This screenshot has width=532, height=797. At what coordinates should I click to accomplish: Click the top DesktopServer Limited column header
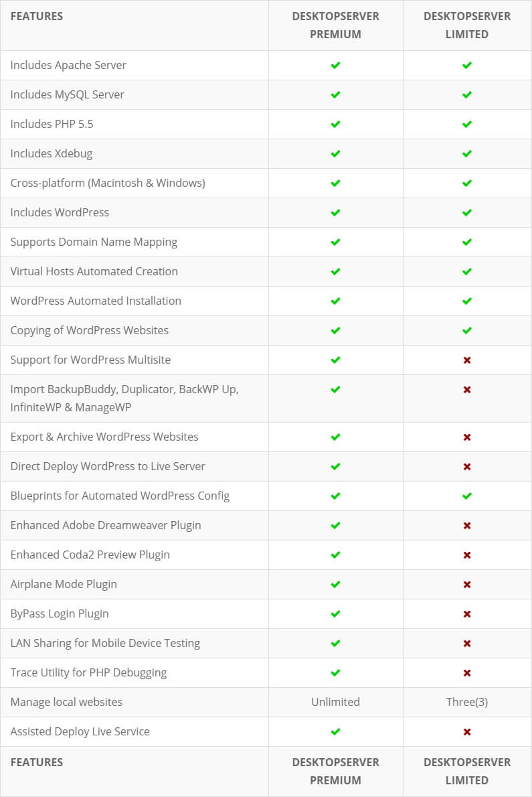click(x=467, y=25)
